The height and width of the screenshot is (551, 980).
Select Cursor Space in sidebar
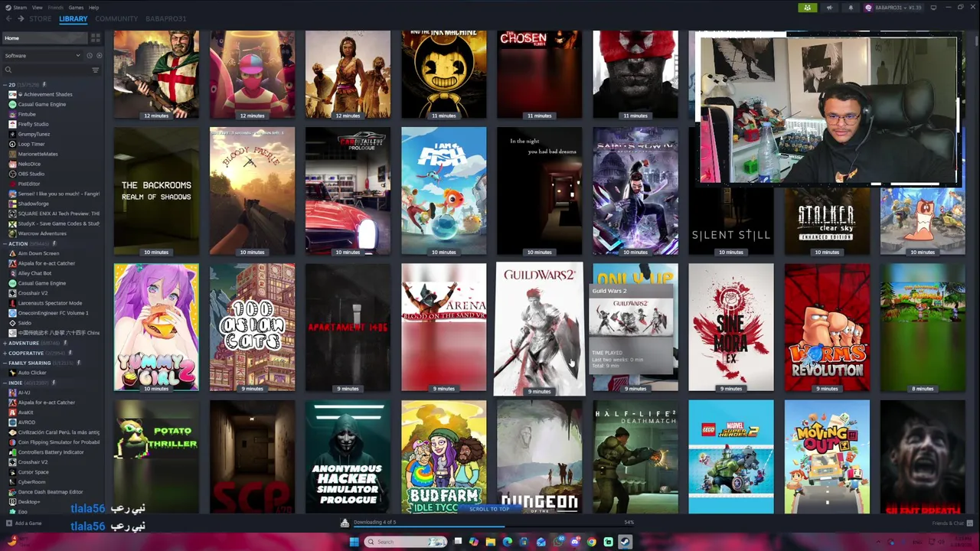pos(33,472)
